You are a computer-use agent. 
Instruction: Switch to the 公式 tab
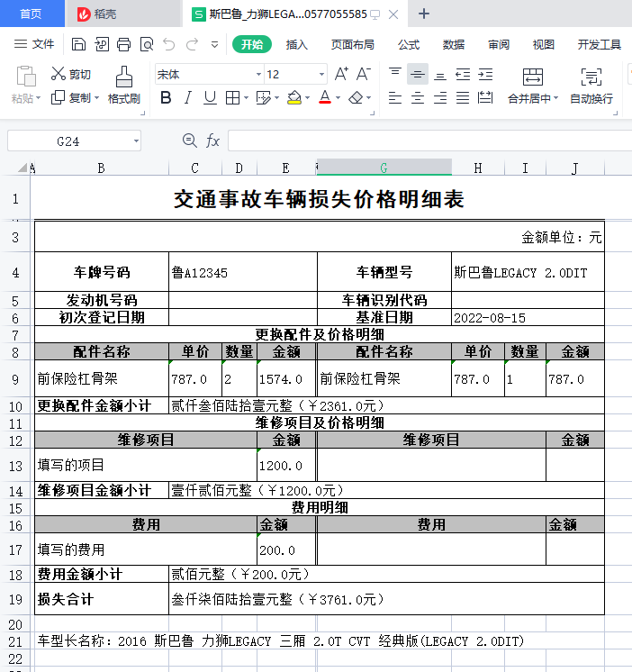[x=409, y=44]
